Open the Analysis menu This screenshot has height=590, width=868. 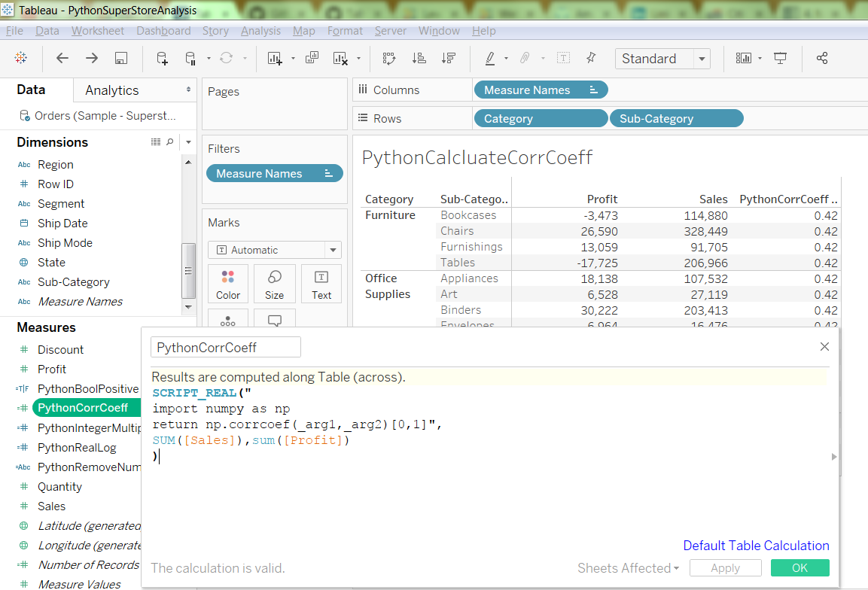[x=260, y=31]
